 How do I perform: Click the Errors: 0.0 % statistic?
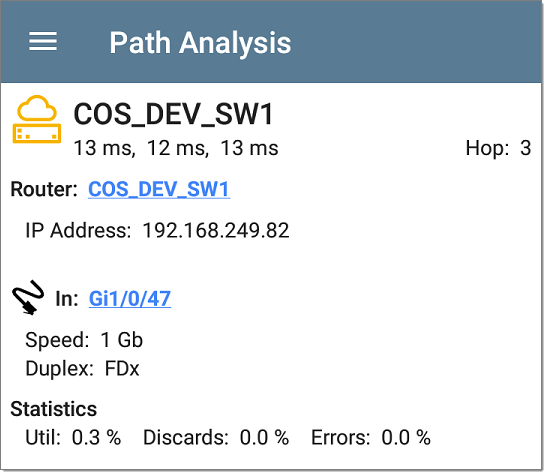pyautogui.click(x=371, y=437)
